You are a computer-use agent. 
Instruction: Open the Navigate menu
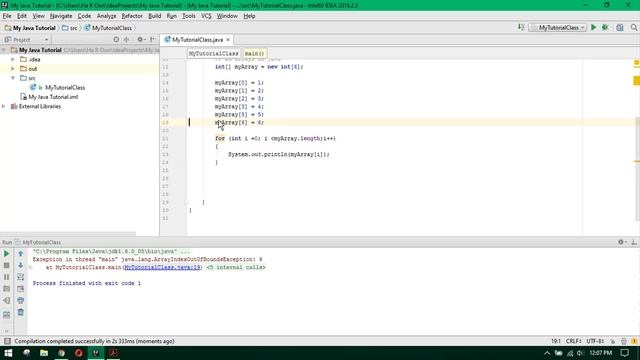61,16
